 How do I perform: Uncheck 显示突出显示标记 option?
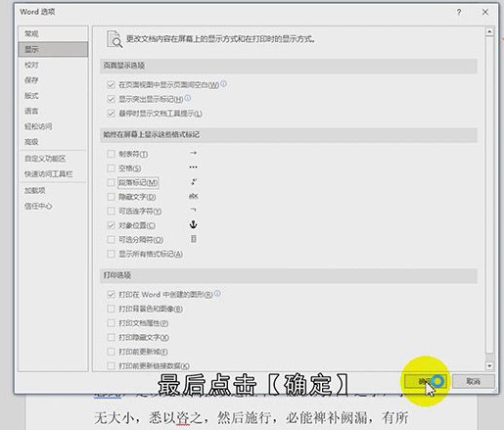[112, 99]
